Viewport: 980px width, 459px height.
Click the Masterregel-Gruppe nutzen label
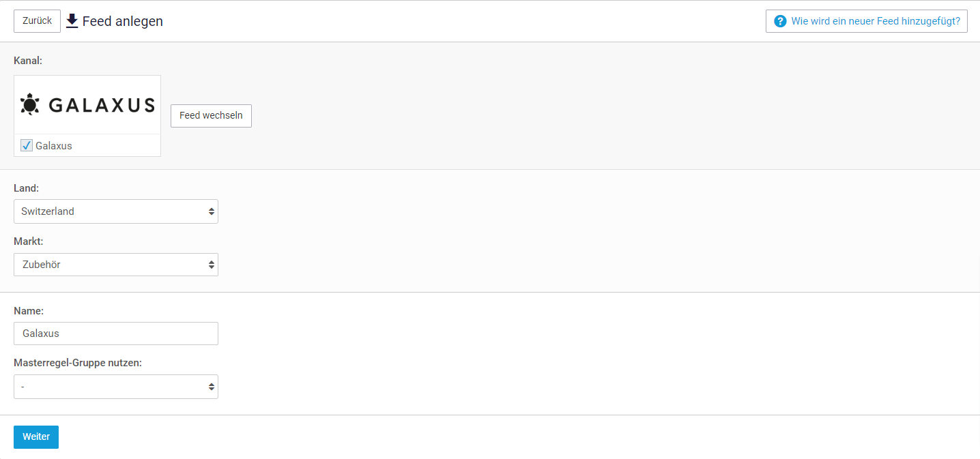(x=78, y=363)
